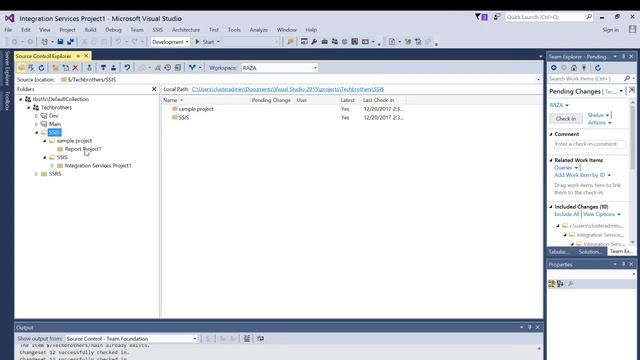Click the feedback icon beside Quick Launch

497,17
